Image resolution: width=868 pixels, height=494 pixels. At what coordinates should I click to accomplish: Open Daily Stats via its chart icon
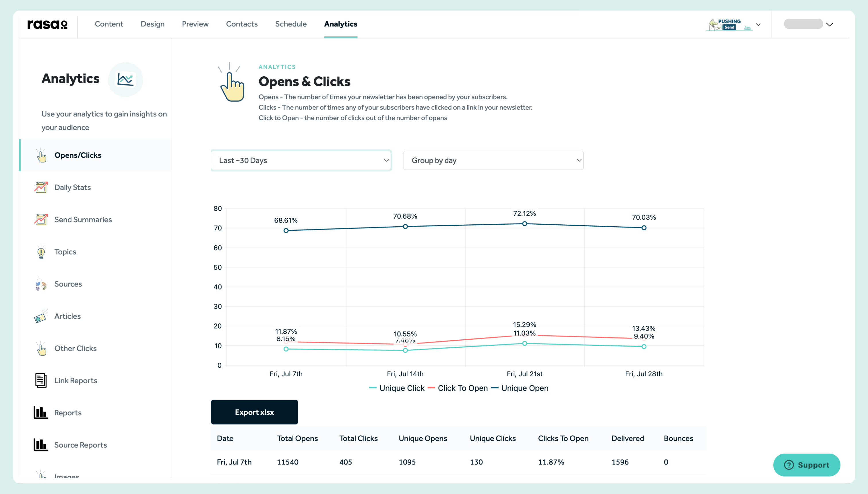pos(41,187)
